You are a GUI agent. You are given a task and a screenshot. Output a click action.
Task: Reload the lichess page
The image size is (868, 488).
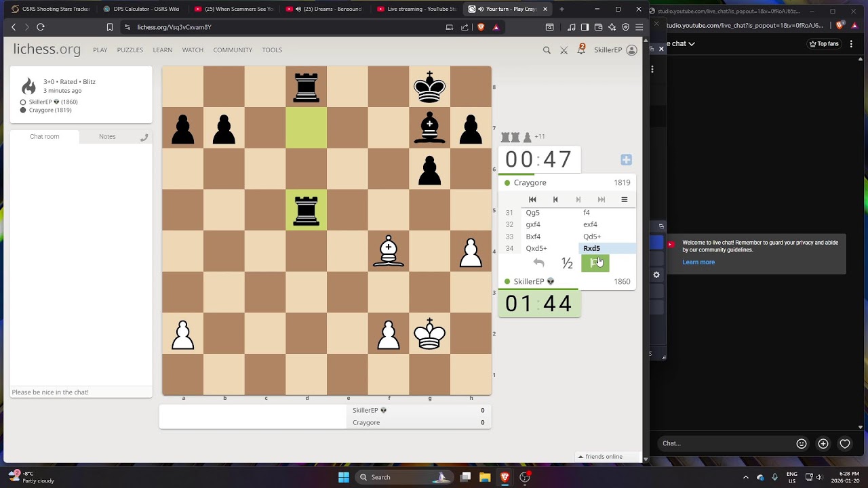[x=41, y=27]
